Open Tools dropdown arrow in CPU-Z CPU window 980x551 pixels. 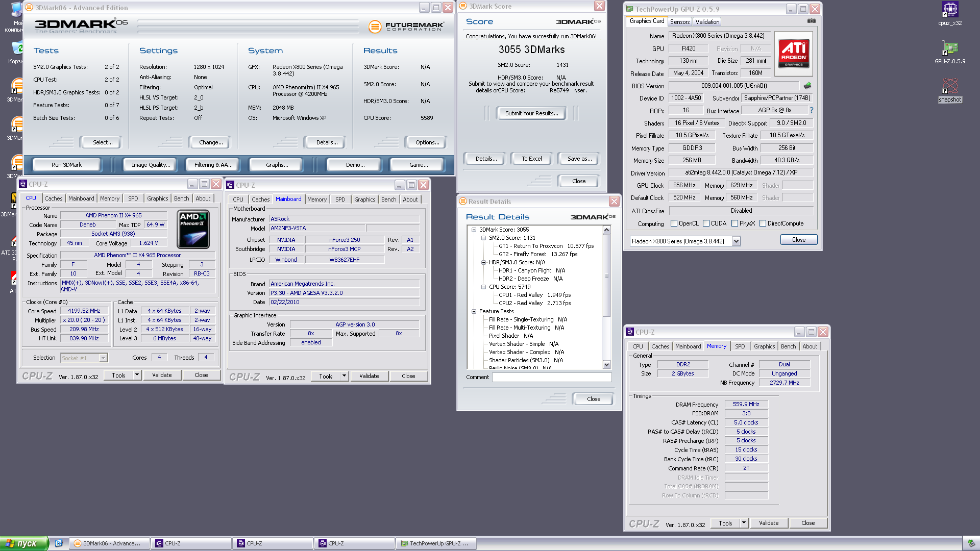(x=137, y=375)
